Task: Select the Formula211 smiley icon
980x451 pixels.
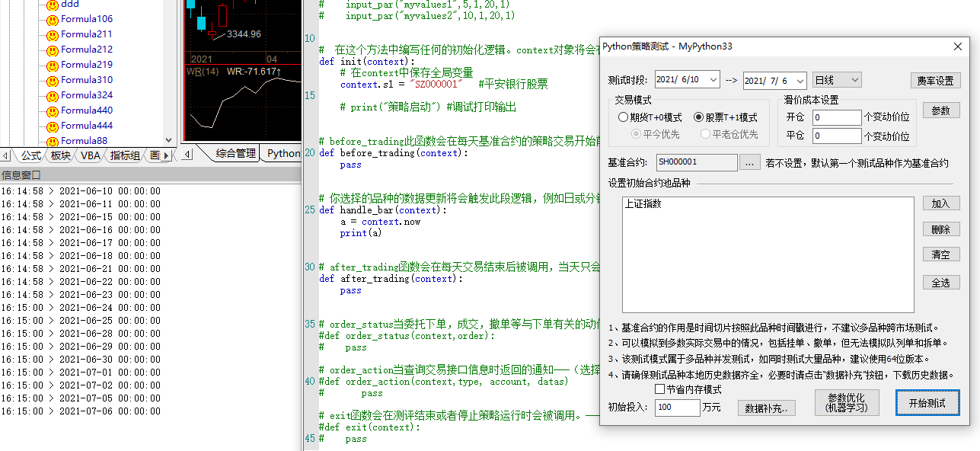Action: 52,35
